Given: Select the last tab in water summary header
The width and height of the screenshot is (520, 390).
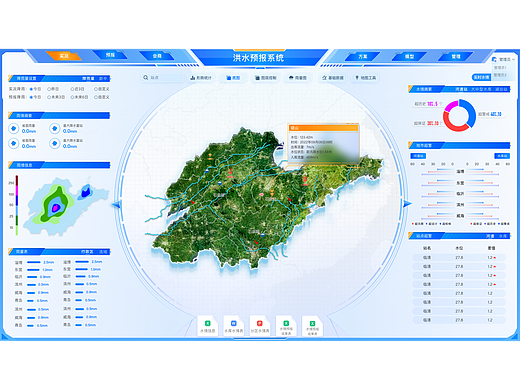Looking at the screenshot, I should coord(501,89).
